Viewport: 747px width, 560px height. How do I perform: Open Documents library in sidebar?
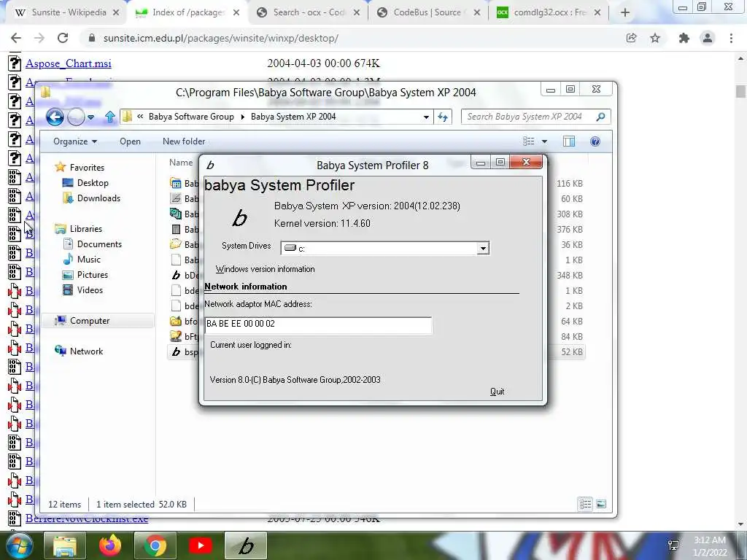click(x=99, y=244)
